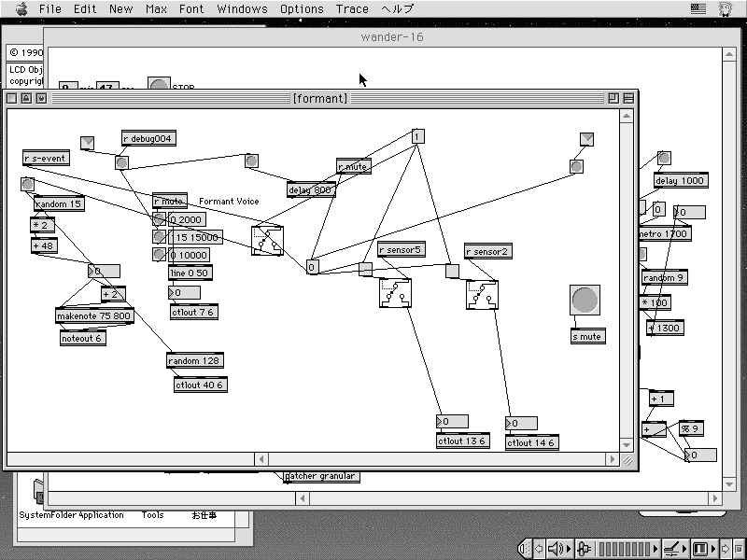The image size is (747, 560).
Task: Click the wander-16 horizontal scroll right arrow
Action: tap(714, 498)
